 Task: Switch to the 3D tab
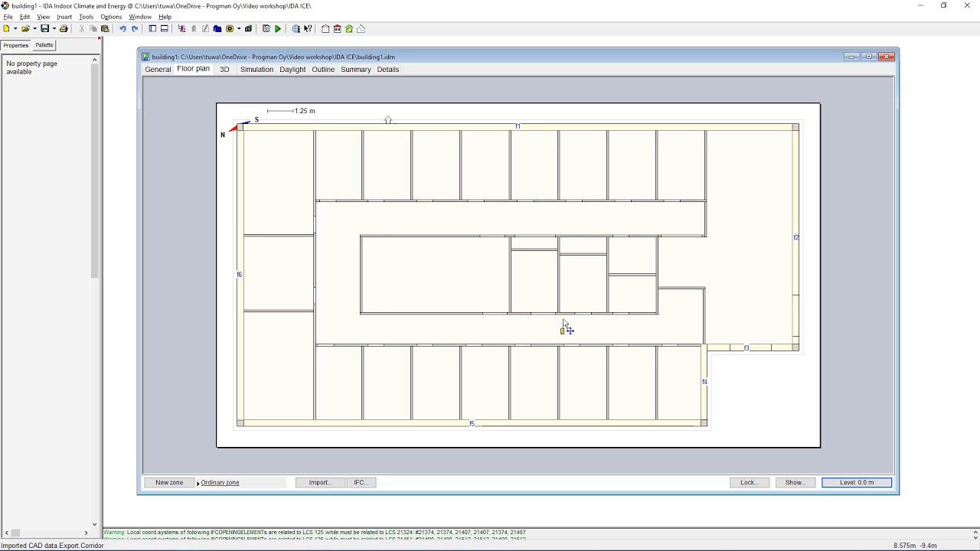224,69
